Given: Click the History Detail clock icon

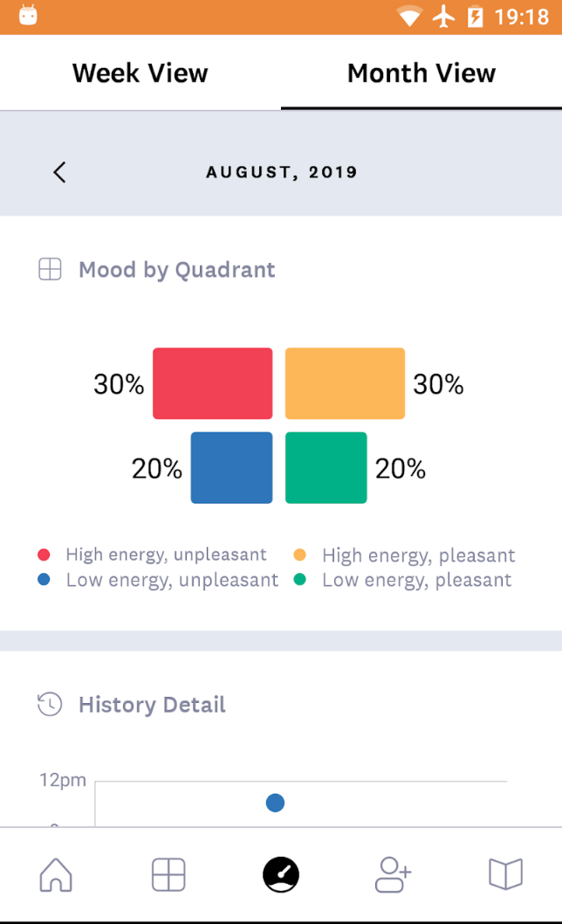Looking at the screenshot, I should pos(50,705).
